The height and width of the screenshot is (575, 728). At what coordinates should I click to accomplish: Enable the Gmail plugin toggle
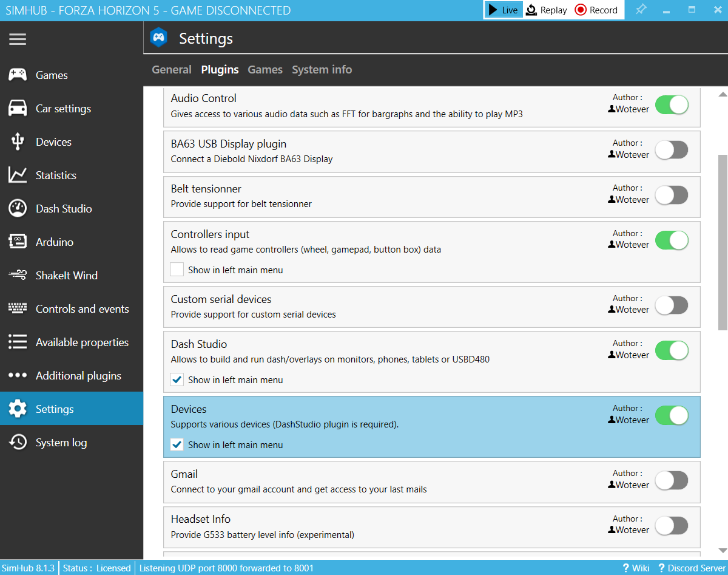point(672,480)
